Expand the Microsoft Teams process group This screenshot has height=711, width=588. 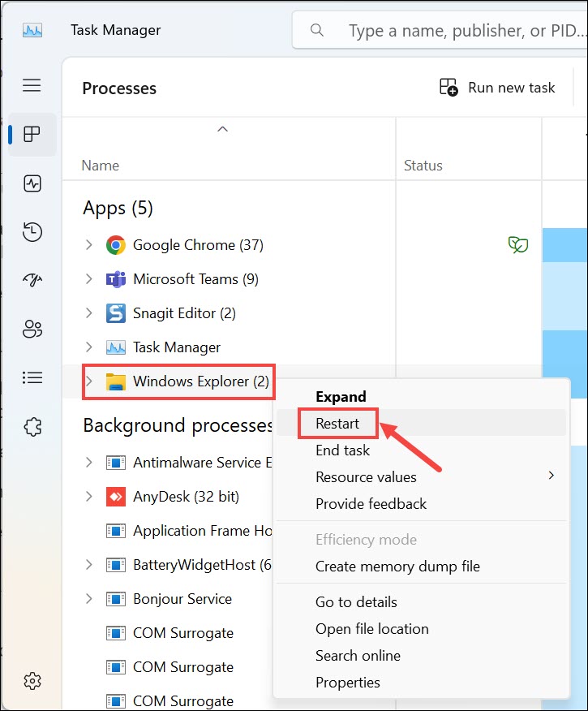point(88,278)
